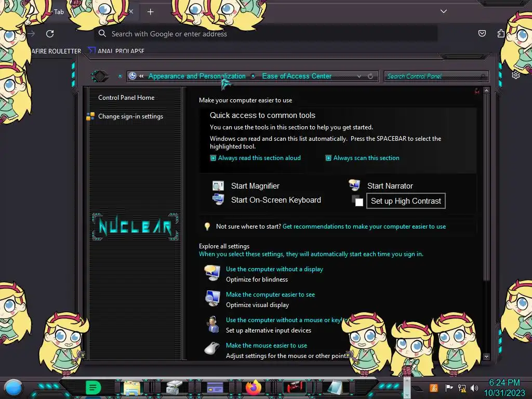This screenshot has width=532, height=399.
Task: Open Make the mouse easier to use
Action: pos(267,345)
